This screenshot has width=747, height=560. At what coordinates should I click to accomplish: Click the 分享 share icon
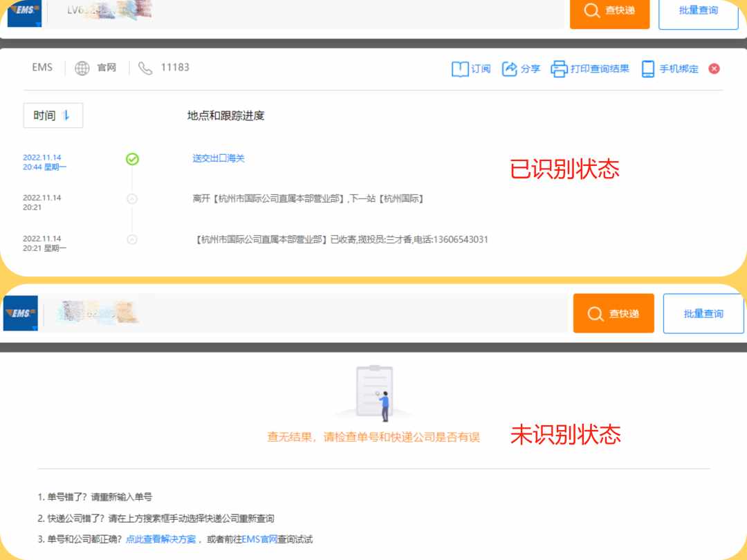[x=509, y=69]
